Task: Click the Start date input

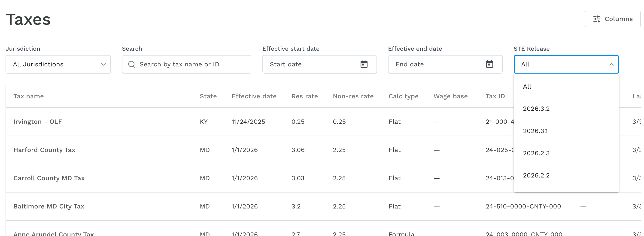Action: point(319,64)
